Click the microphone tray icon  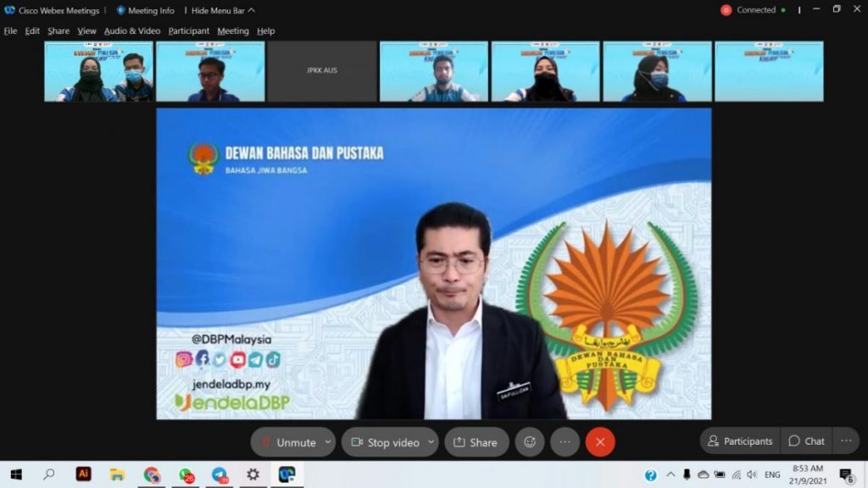[687, 474]
